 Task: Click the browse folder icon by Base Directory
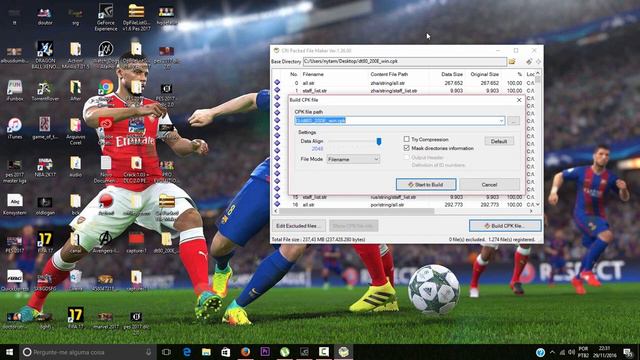(x=512, y=61)
